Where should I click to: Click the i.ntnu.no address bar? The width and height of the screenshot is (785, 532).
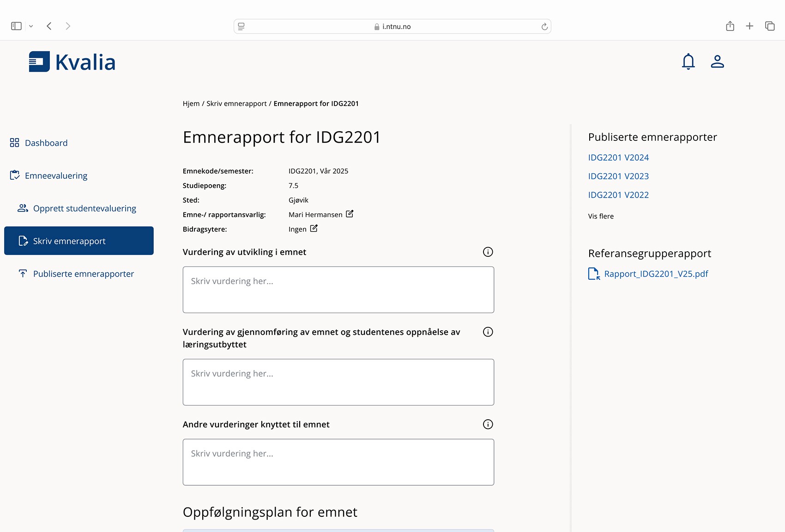(x=392, y=26)
